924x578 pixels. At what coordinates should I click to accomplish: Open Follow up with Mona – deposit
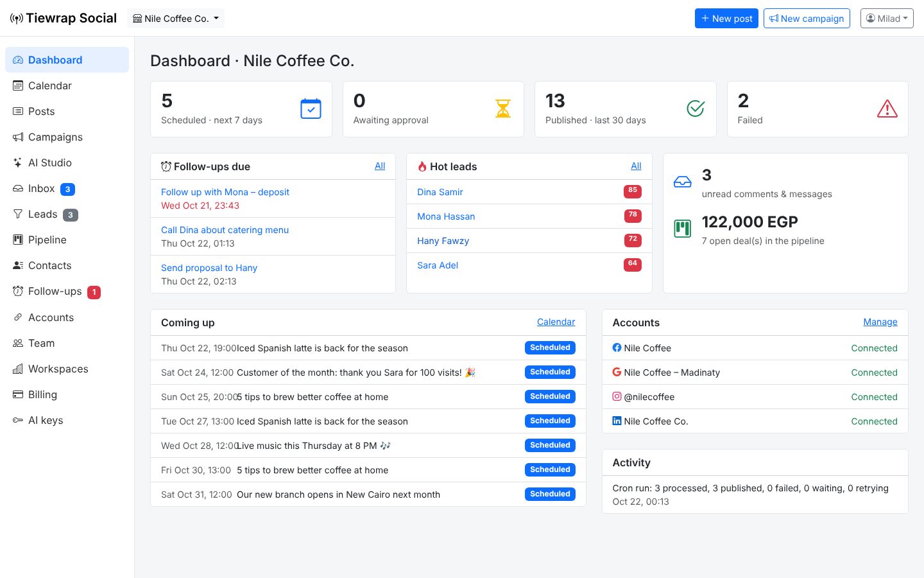coord(225,192)
